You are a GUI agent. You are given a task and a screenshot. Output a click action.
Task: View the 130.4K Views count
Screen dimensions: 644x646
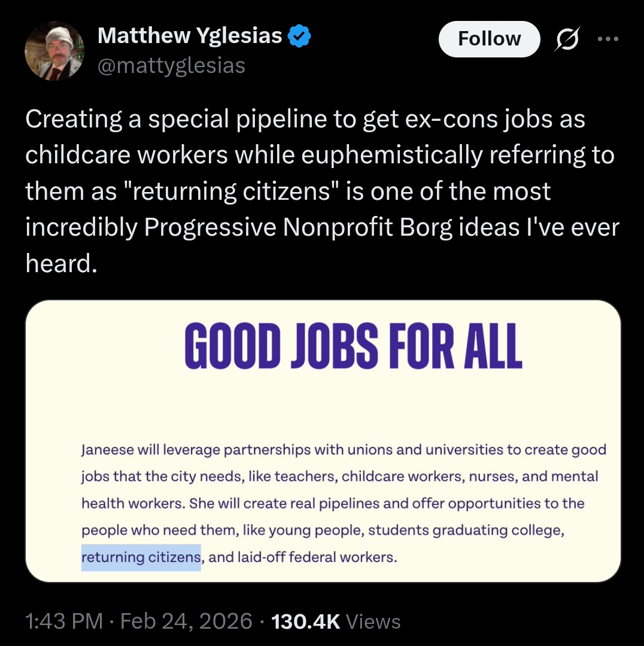[x=336, y=621]
